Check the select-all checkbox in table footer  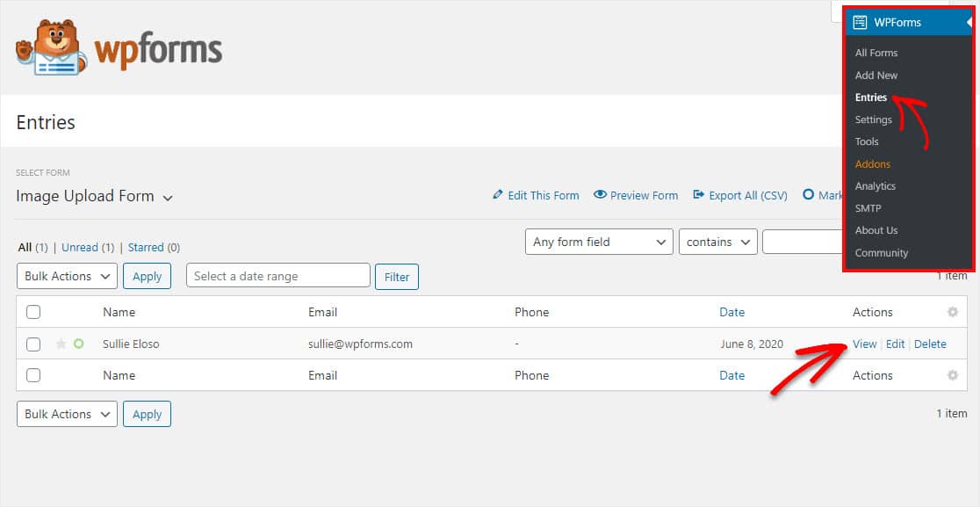coord(33,375)
